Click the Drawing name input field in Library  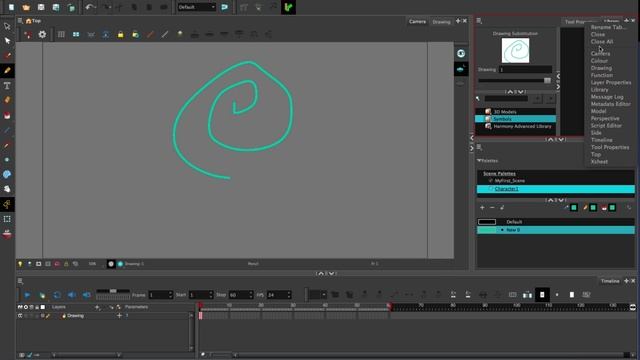[525, 70]
